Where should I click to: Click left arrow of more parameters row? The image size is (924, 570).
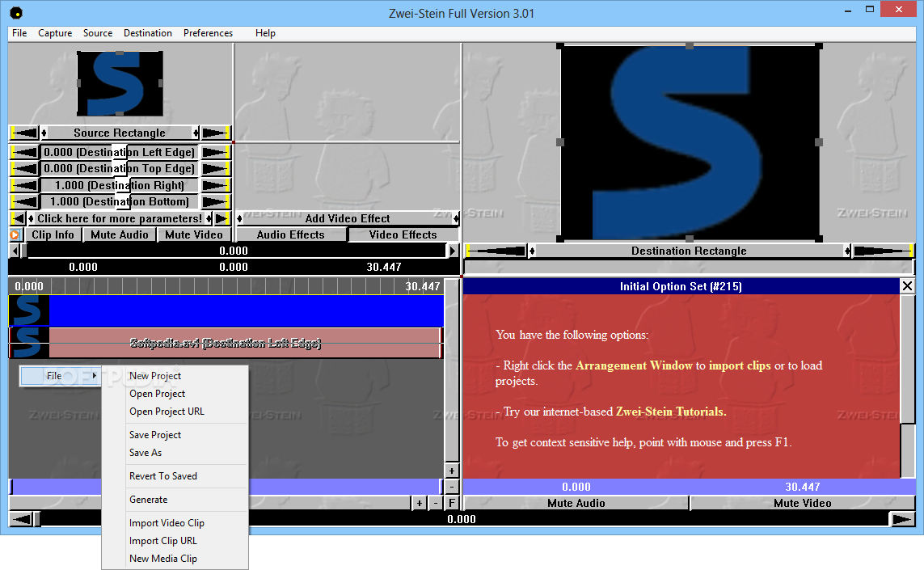pos(19,218)
